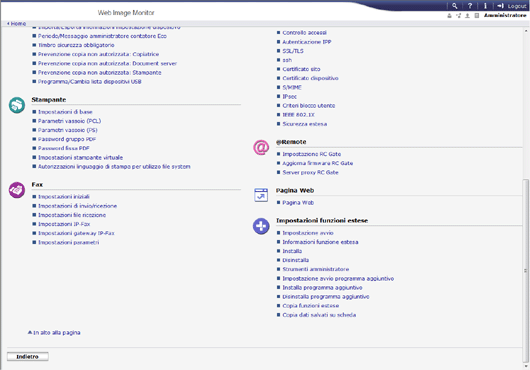Open ssh settings link
530x370 pixels.
click(287, 60)
